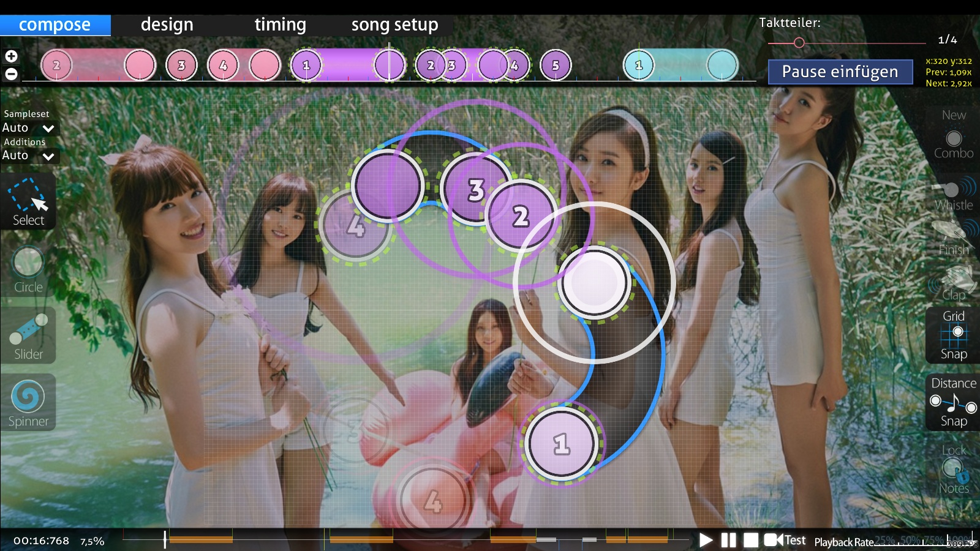980x551 pixels.
Task: Click the 1/4 beat divisor value
Action: [x=947, y=39]
